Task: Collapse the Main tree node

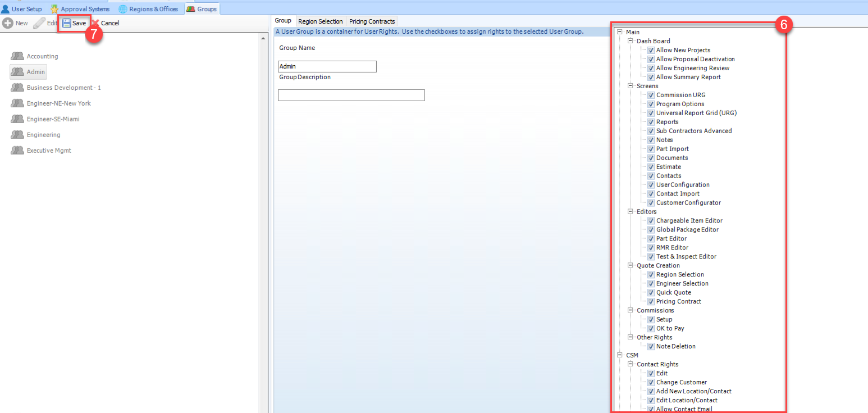Action: 620,32
